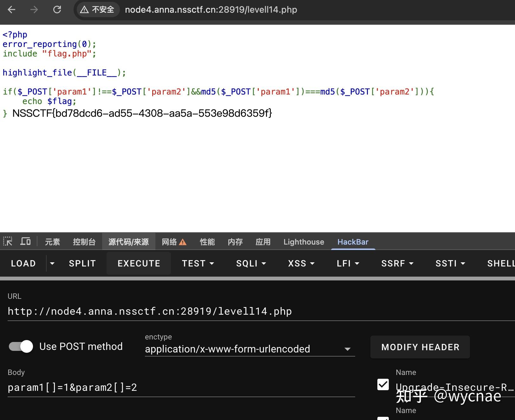Click the 不安全 security warning indicator
515x420 pixels.
(97, 10)
